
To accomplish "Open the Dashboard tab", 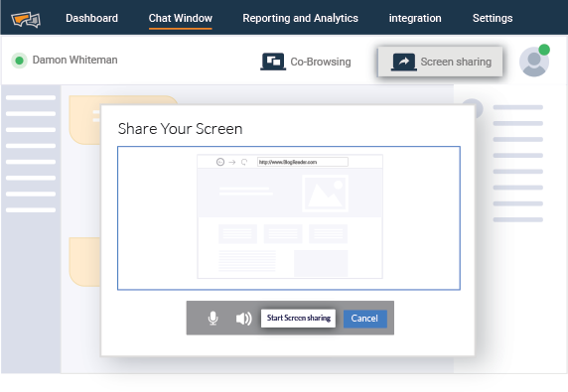I will (x=91, y=18).
